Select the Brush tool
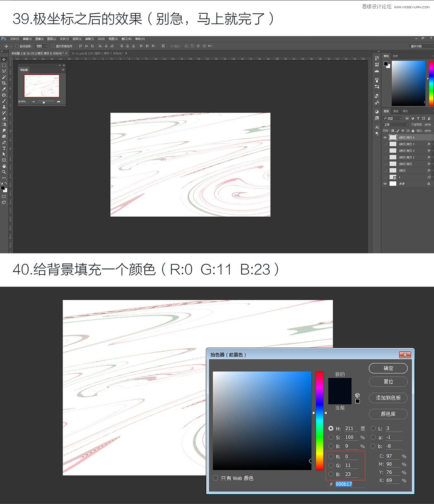Image resolution: width=434 pixels, height=504 pixels. 4,101
